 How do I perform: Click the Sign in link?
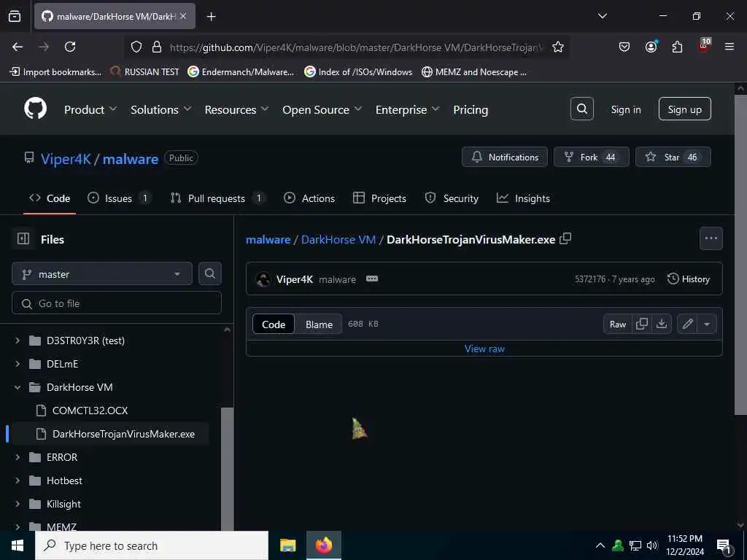click(x=625, y=109)
